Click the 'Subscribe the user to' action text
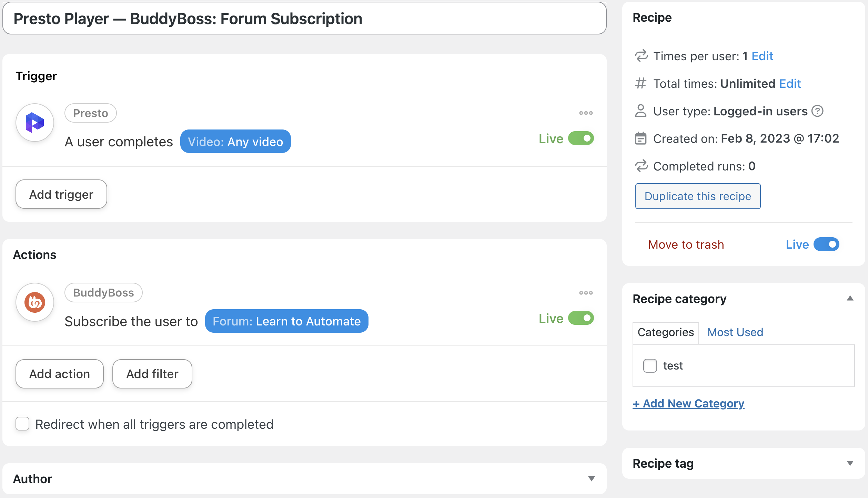 (131, 322)
